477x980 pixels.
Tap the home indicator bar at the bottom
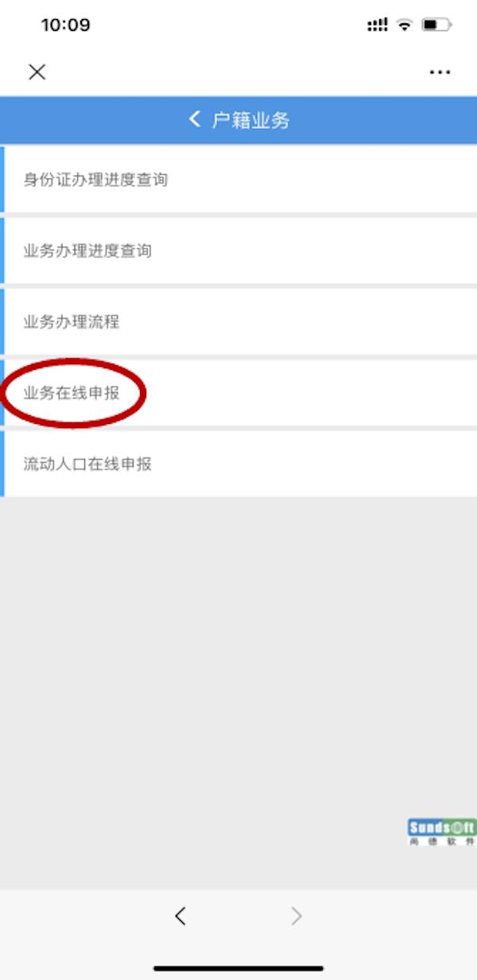pos(238,968)
